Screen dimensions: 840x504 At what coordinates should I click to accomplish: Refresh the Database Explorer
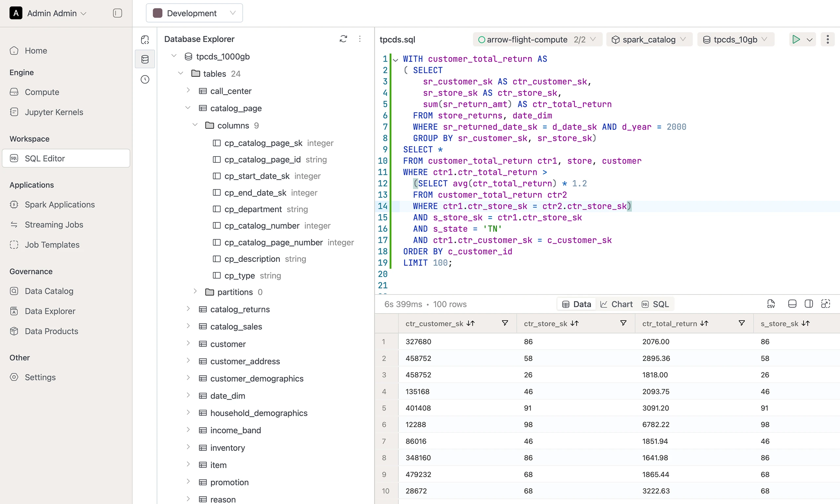(x=343, y=39)
